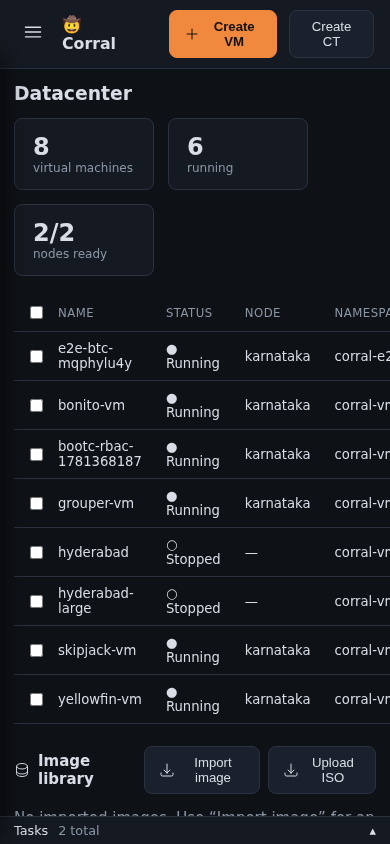
Task: Toggle the select-all checkbox in table header
Action: pyautogui.click(x=37, y=313)
